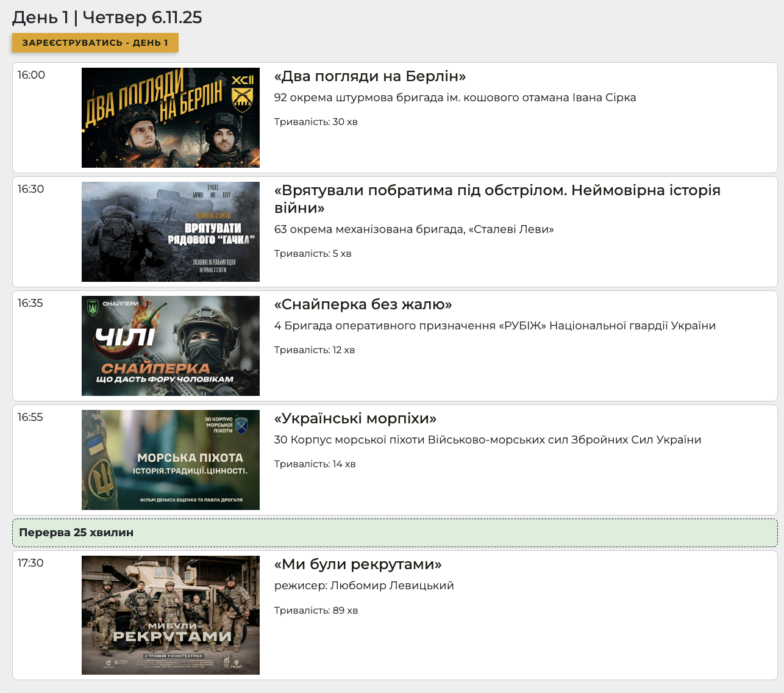Viewport: 784px width, 693px height.
Task: Click the «Перерва 25 хвилин» break banner
Action: 394,533
